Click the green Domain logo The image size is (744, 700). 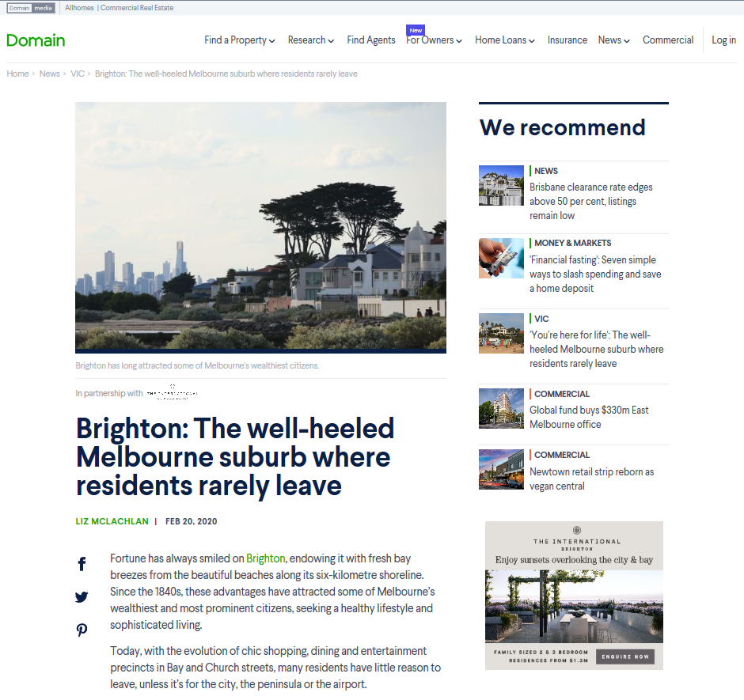tap(36, 40)
